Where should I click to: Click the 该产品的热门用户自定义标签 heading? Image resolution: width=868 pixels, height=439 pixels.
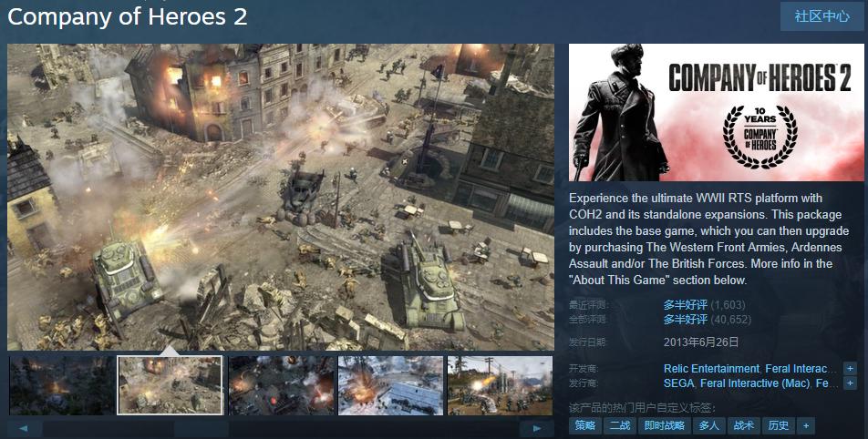tap(642, 408)
